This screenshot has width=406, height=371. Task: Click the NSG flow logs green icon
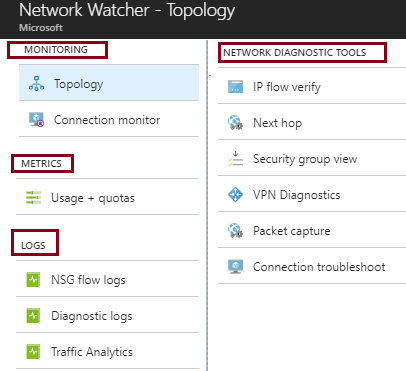[x=33, y=280]
